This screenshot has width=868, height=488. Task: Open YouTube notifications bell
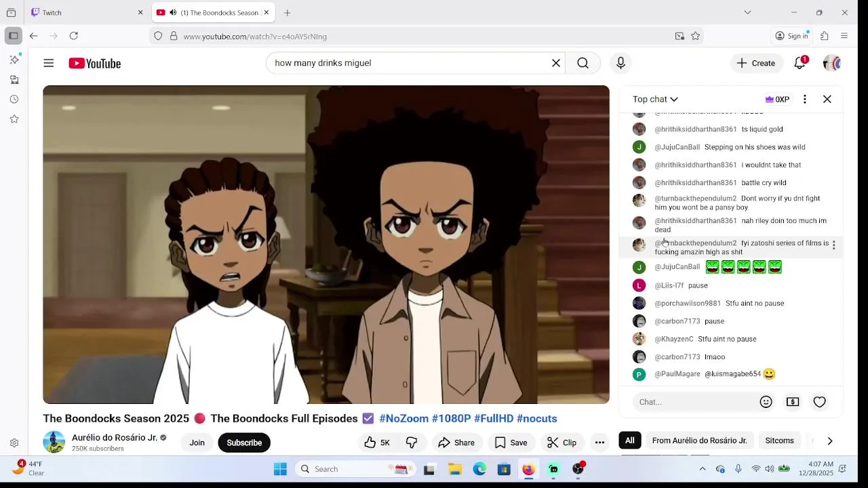click(800, 63)
